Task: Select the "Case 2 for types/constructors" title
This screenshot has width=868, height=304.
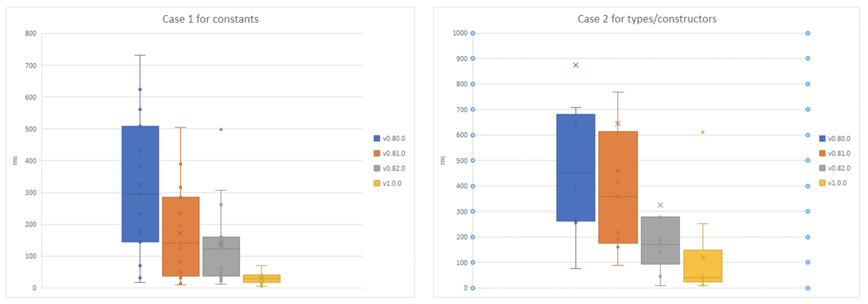Action: point(646,19)
